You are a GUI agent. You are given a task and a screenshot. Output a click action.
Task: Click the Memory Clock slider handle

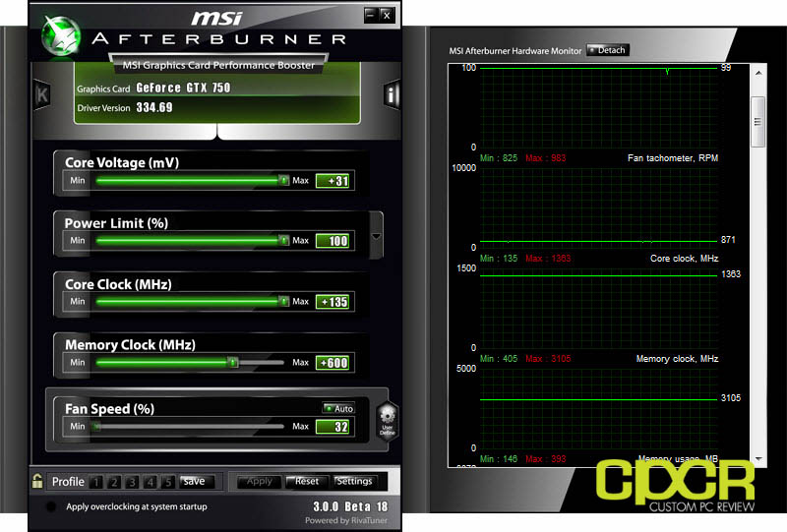[233, 362]
